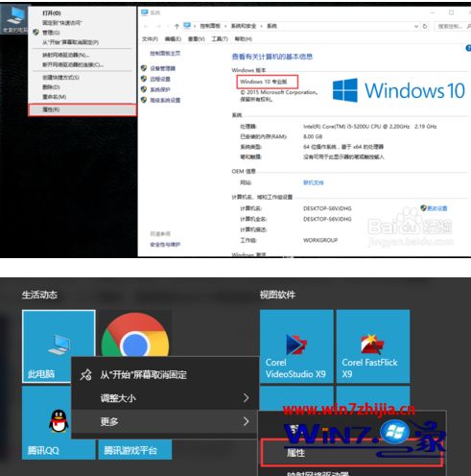Open the 编辑(E) menu
Image resolution: width=471 pixels, height=476 pixels.
173,39
